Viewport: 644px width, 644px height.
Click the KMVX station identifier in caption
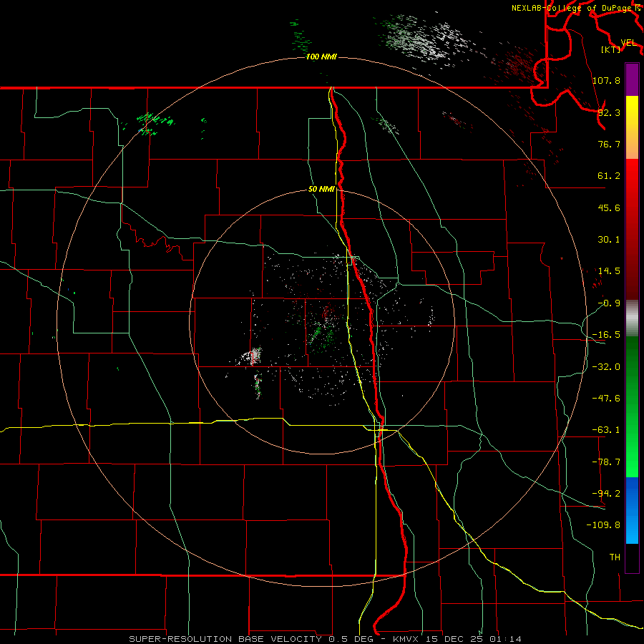click(x=406, y=639)
